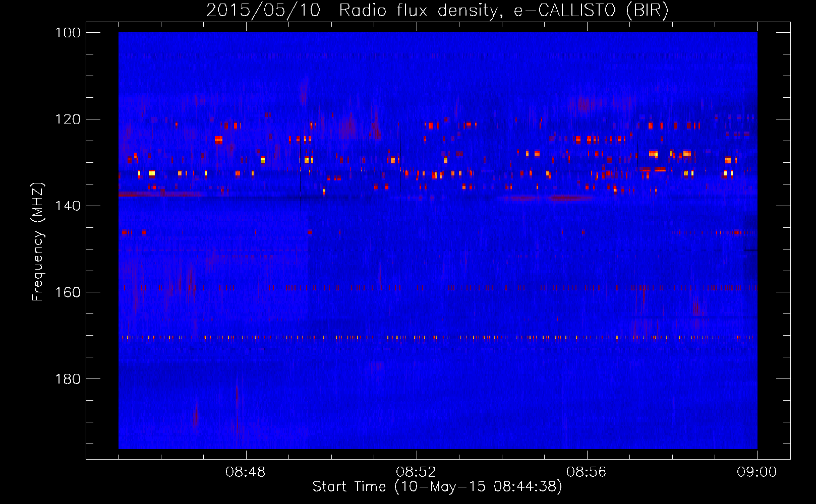Click the 'Start Time (10-May-15 08:44:38)' label
The width and height of the screenshot is (816, 504).
coord(437,487)
